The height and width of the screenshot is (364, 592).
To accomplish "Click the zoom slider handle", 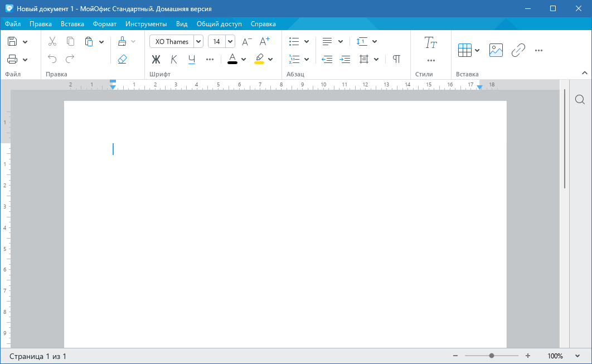I will [492, 356].
